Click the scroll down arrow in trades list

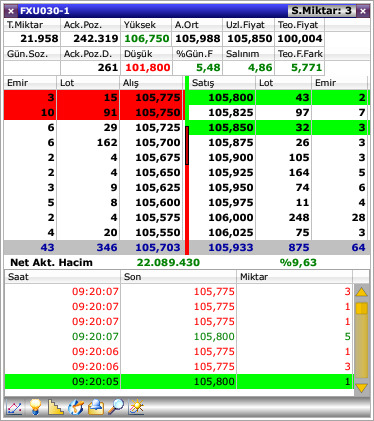tap(362, 388)
